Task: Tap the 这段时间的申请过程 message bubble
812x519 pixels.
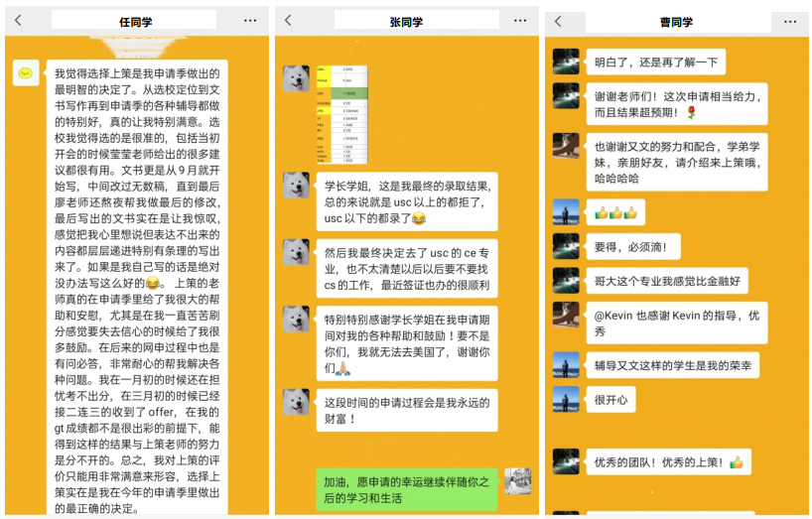Action: (407, 410)
